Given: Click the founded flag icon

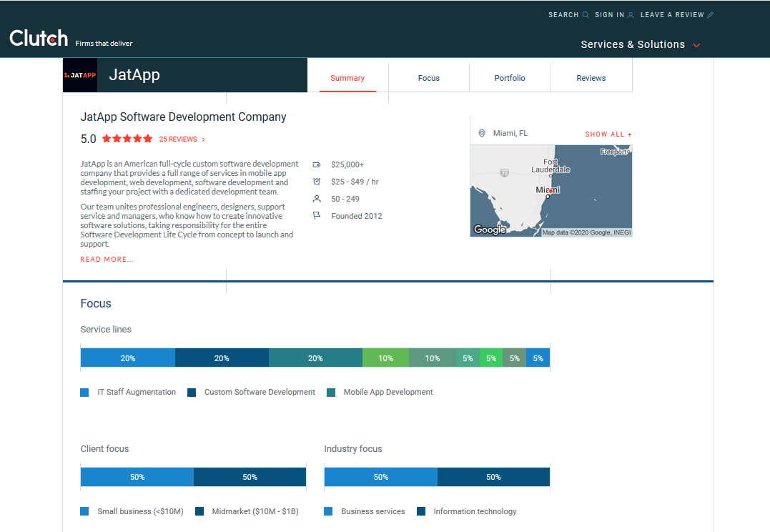Looking at the screenshot, I should pos(317,216).
